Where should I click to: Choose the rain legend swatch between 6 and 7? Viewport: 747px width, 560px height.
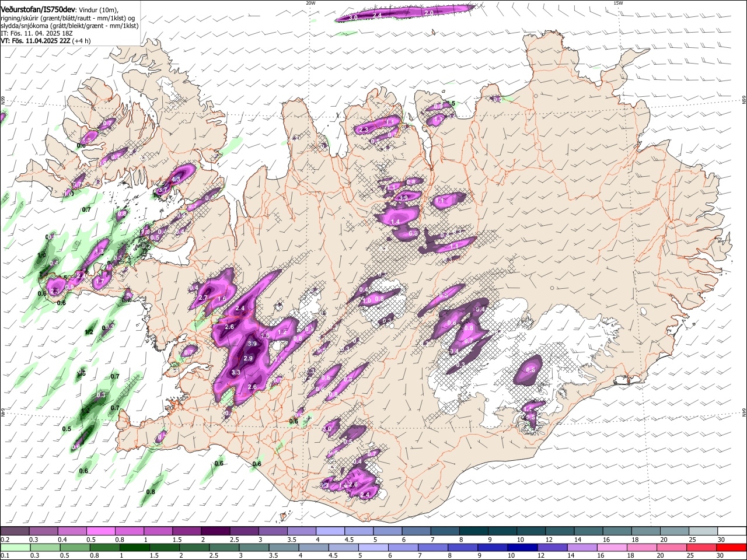pos(402,548)
